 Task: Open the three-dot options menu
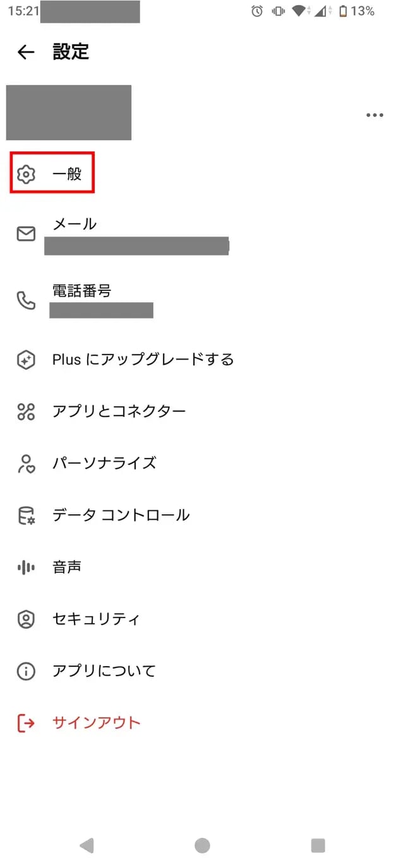pyautogui.click(x=375, y=115)
